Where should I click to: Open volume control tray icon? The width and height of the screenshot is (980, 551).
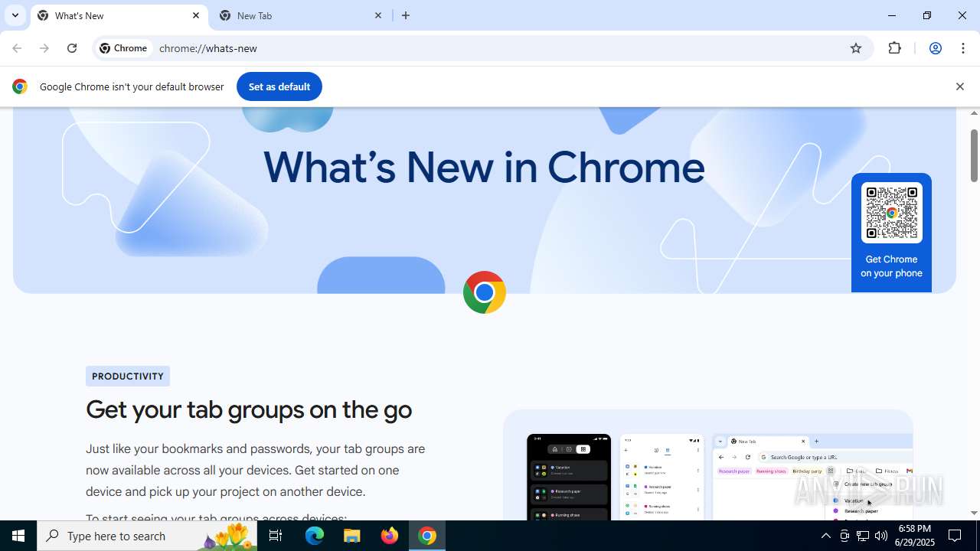point(881,536)
